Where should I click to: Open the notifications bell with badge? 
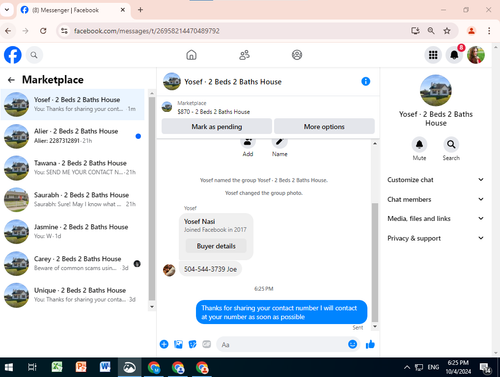click(454, 55)
